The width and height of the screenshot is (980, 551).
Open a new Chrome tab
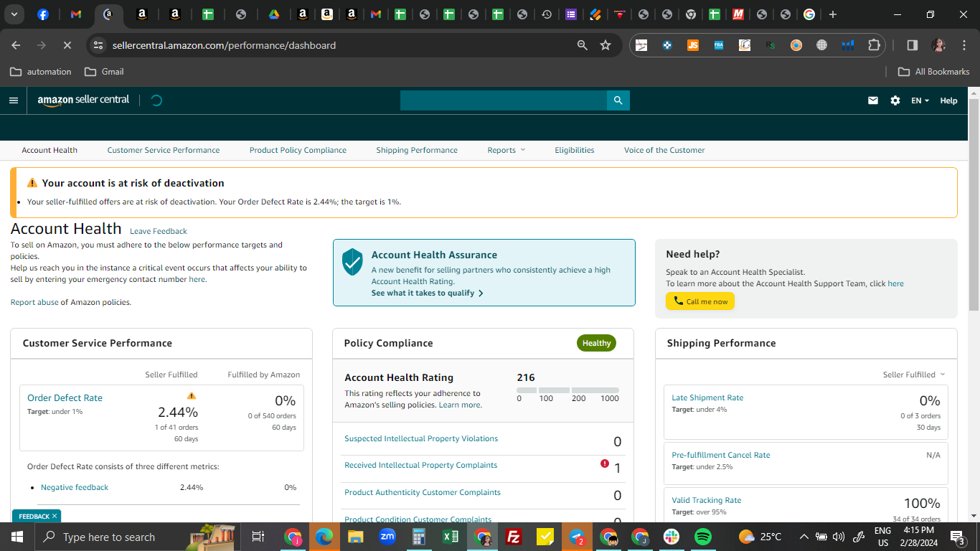[x=832, y=14]
